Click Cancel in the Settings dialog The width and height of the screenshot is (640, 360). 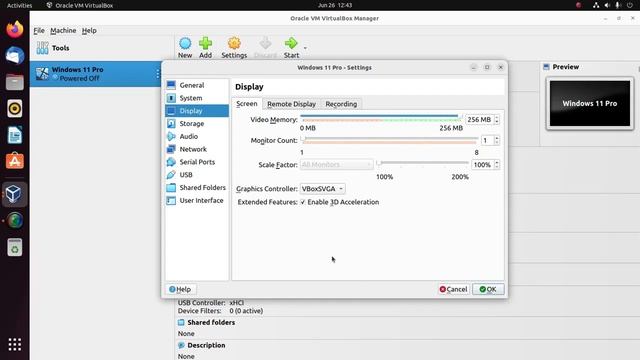coord(453,289)
